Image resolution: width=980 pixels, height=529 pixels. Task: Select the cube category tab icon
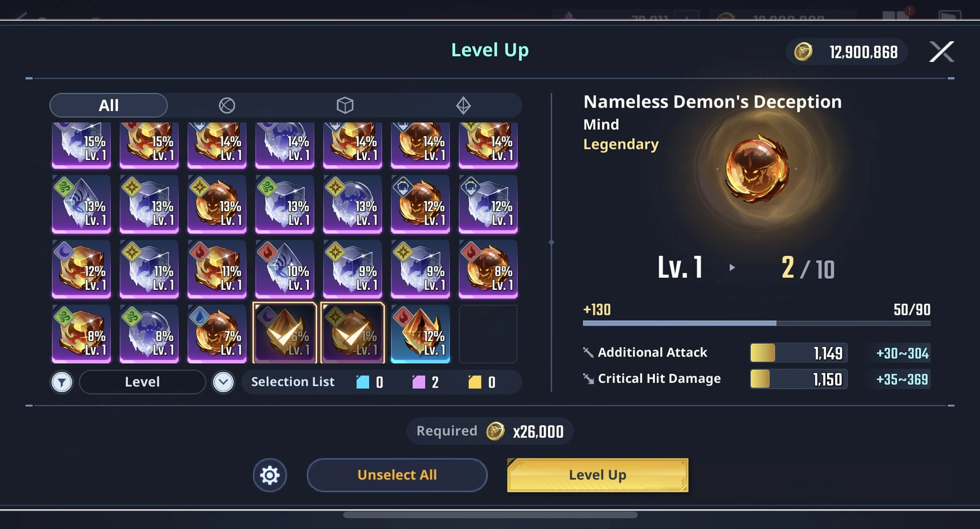[345, 105]
